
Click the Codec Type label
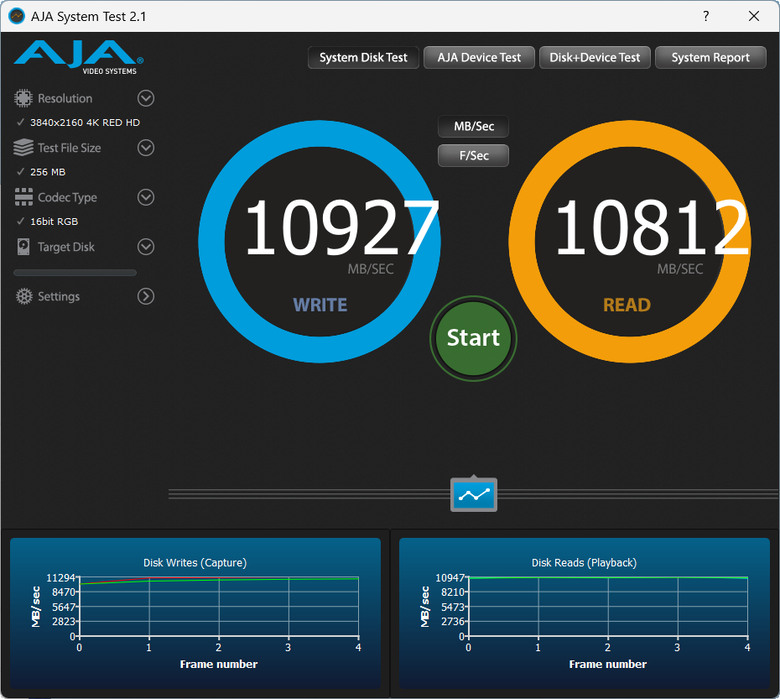tap(68, 198)
